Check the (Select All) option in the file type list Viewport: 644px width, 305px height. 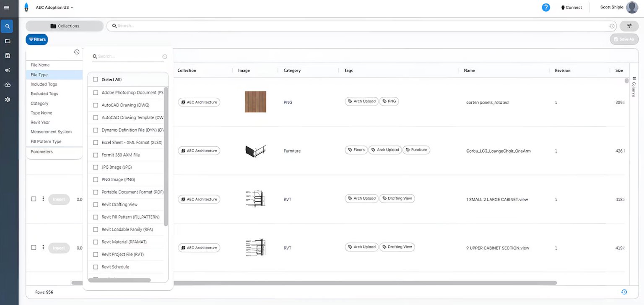coord(95,79)
